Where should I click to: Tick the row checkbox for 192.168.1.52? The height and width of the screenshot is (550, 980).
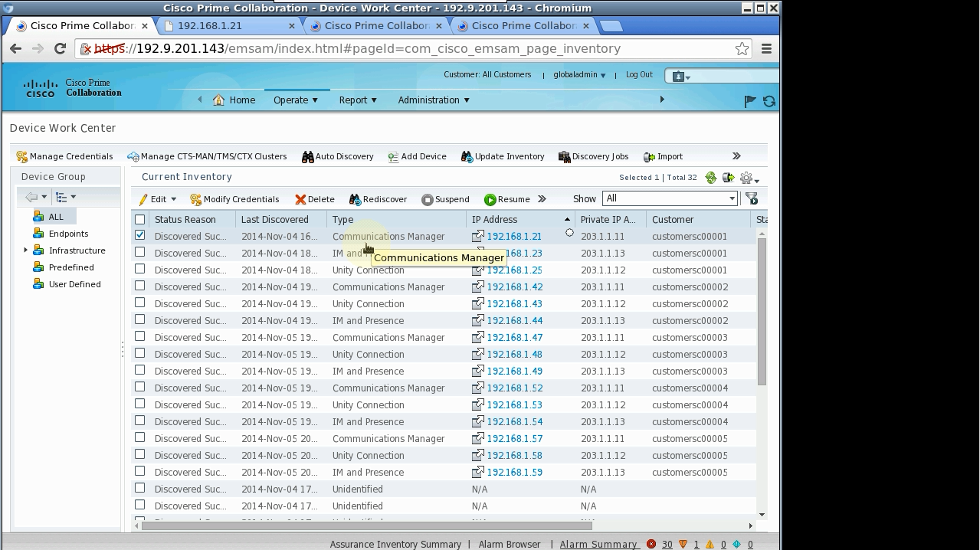(139, 387)
